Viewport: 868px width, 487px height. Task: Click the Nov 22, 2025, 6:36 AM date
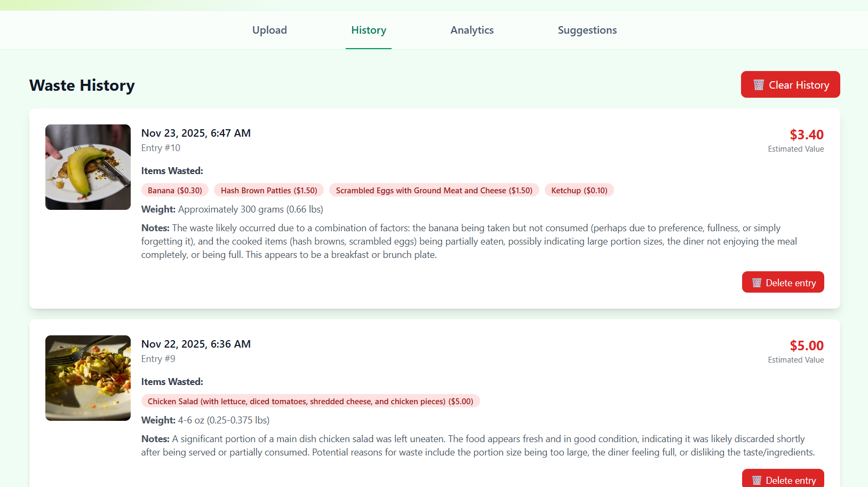coord(196,344)
